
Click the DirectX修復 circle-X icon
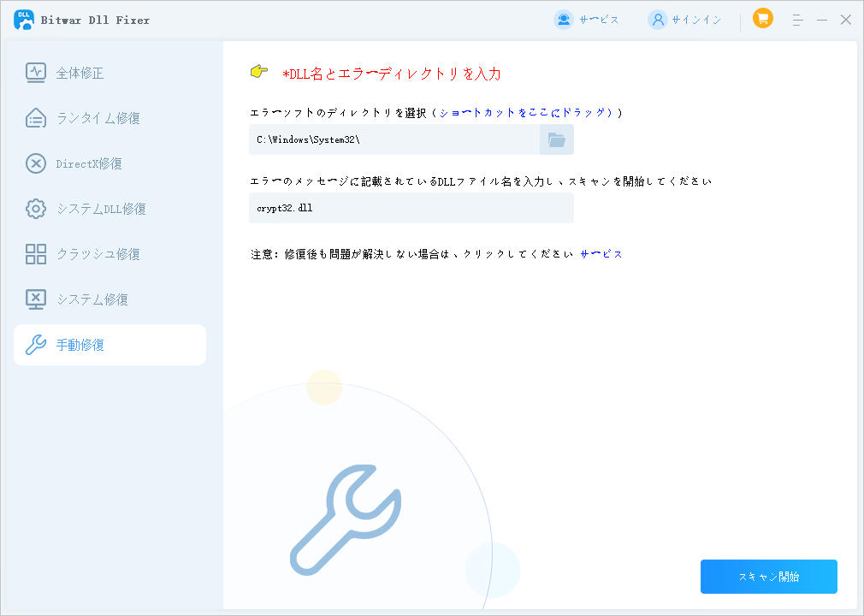click(36, 163)
